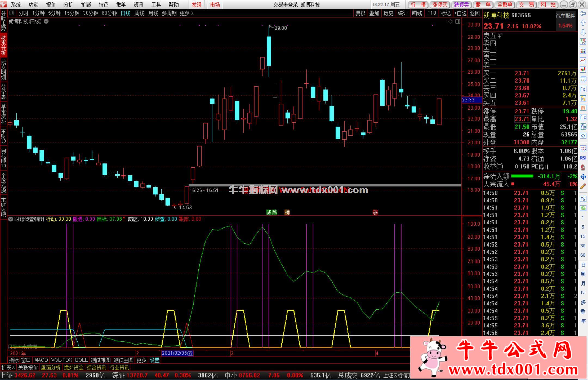
Task: Select the 周 period in right sidebar
Action: (583, 274)
